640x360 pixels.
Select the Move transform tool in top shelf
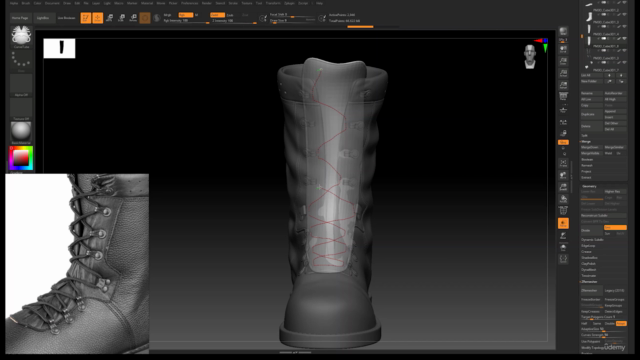click(x=109, y=18)
